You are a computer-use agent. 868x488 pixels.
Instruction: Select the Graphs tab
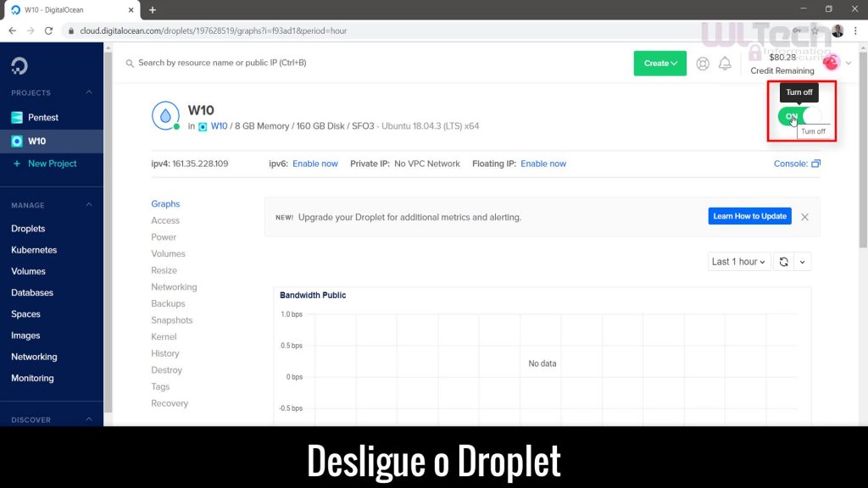(165, 203)
